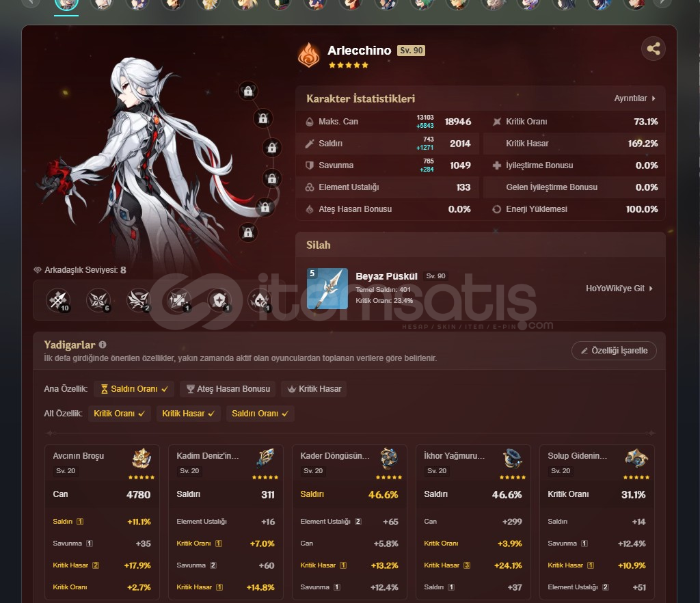700x603 pixels.
Task: Open the topmost locked constellation node
Action: [x=247, y=91]
